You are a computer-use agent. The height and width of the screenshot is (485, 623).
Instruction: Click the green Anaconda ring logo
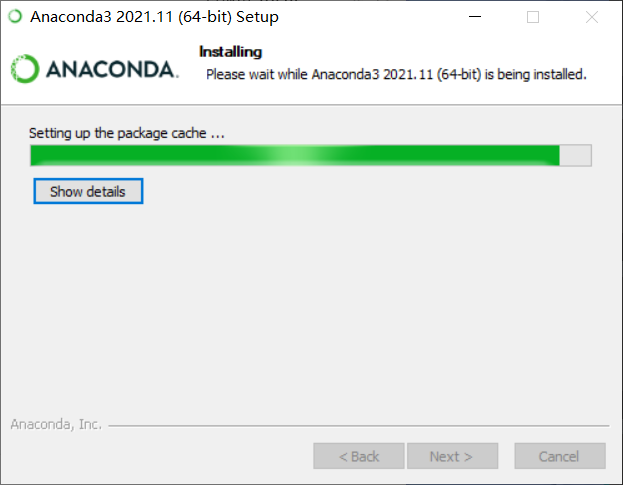pyautogui.click(x=25, y=69)
